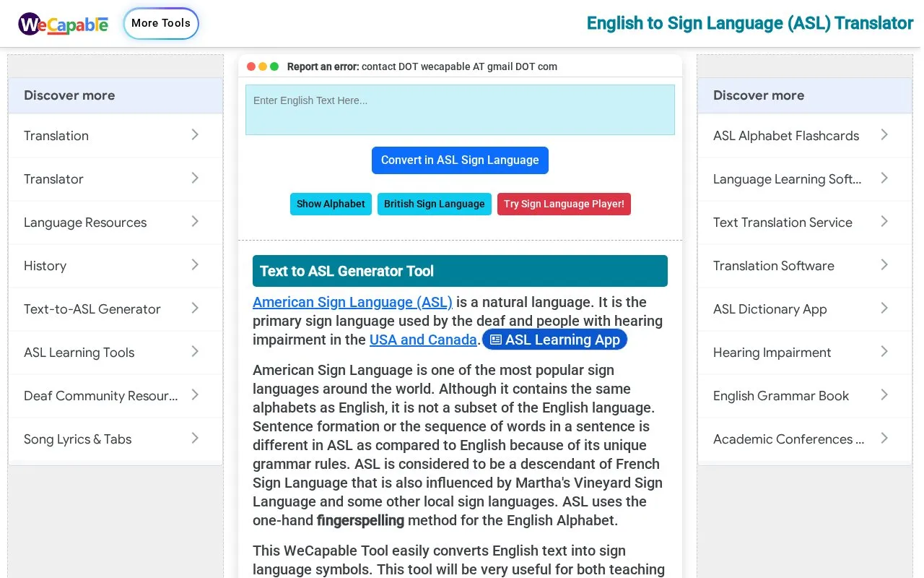The height and width of the screenshot is (578, 924).
Task: Click the Deaf Community Resources chevron
Action: [195, 394]
